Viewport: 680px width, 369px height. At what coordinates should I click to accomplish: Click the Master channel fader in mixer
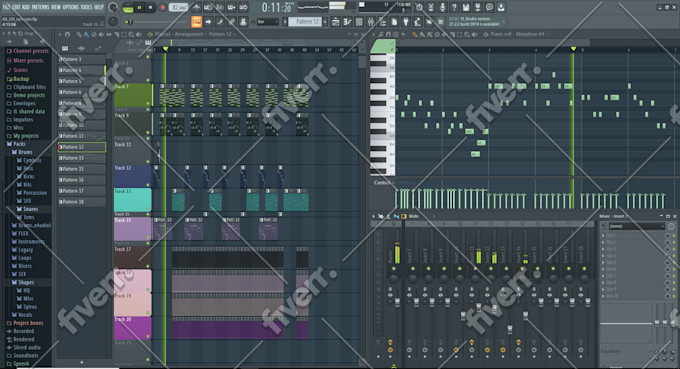397,303
